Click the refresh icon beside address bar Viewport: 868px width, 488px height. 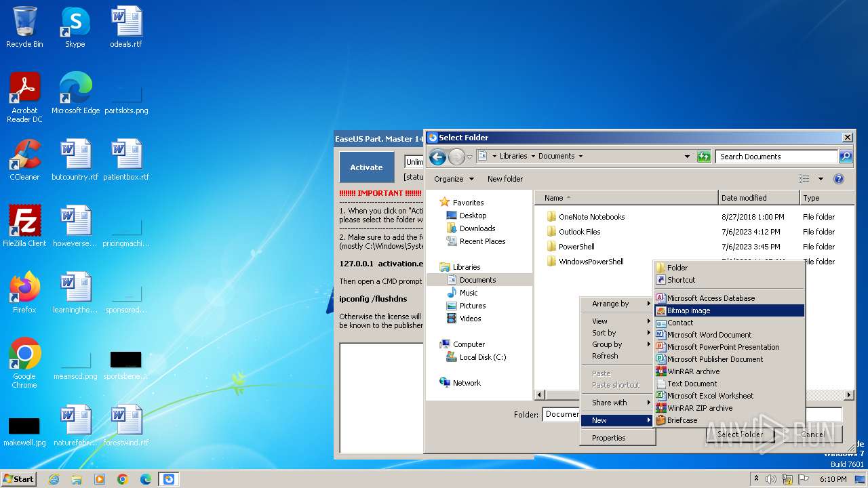tap(704, 157)
